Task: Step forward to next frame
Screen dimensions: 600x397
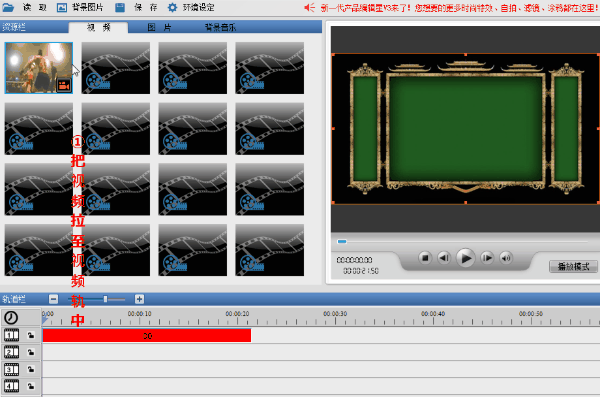Action: pos(487,258)
